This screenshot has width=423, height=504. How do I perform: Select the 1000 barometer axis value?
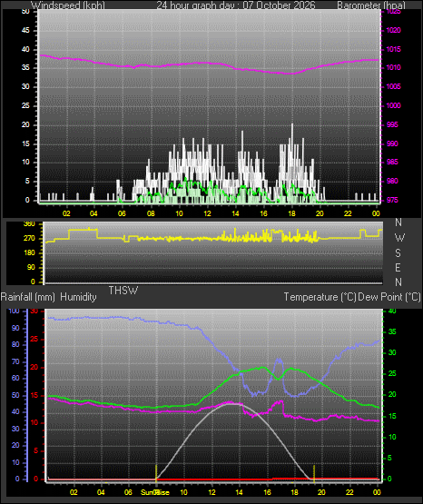pos(393,105)
